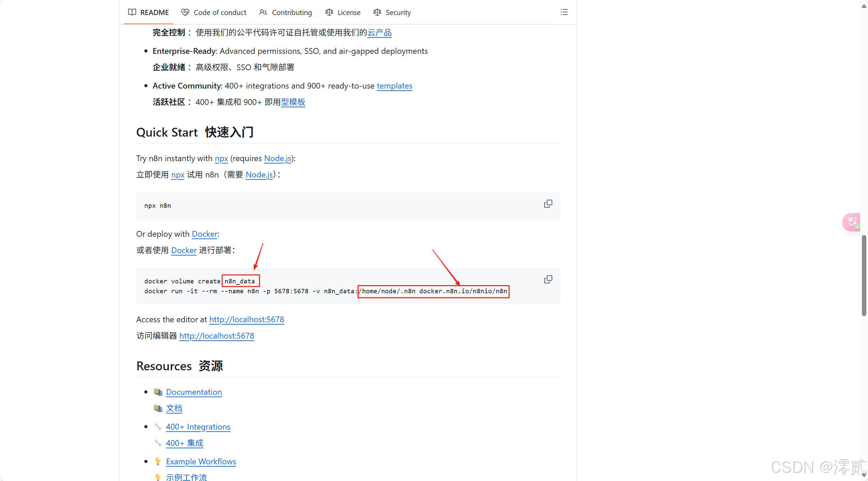
Task: Open the 云产品 link
Action: click(x=379, y=32)
